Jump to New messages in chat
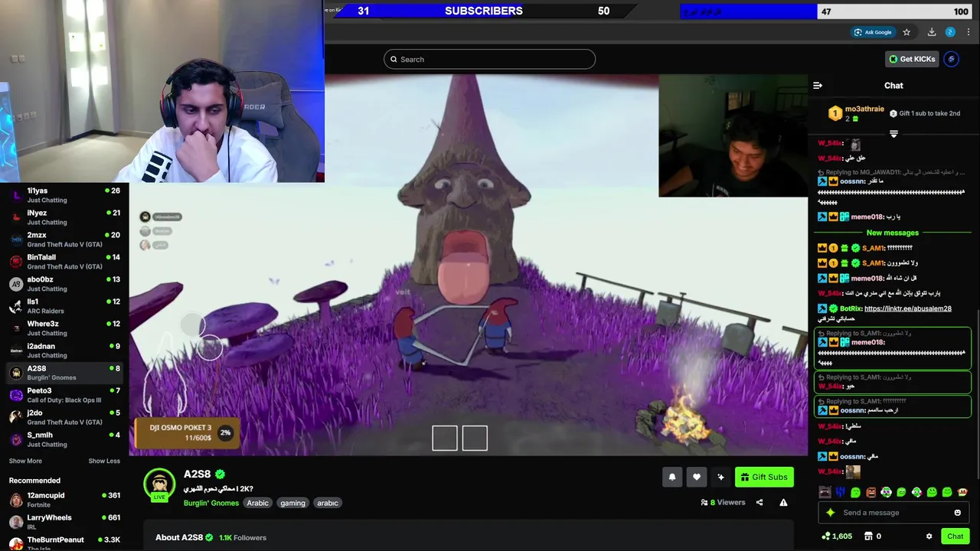980x551 pixels. coord(892,233)
